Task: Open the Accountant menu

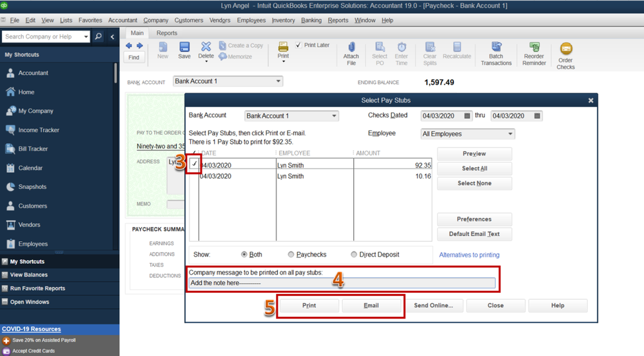Action: (x=122, y=20)
